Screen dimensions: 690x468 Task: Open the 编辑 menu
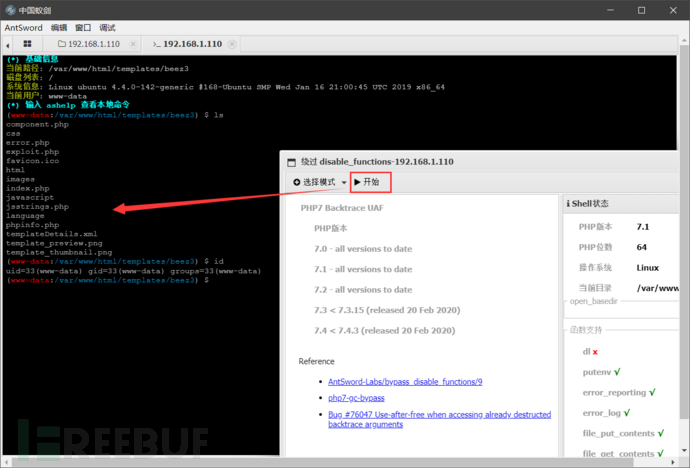(x=59, y=28)
